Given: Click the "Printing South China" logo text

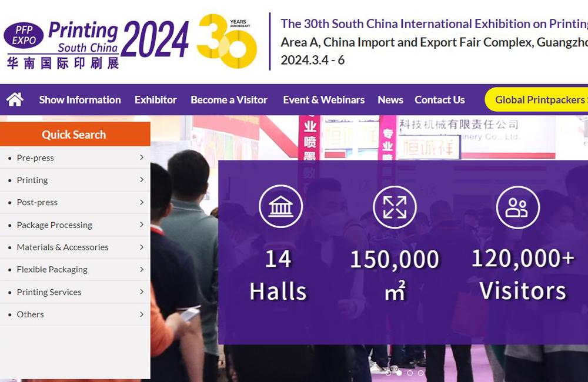Looking at the screenshot, I should [x=83, y=37].
